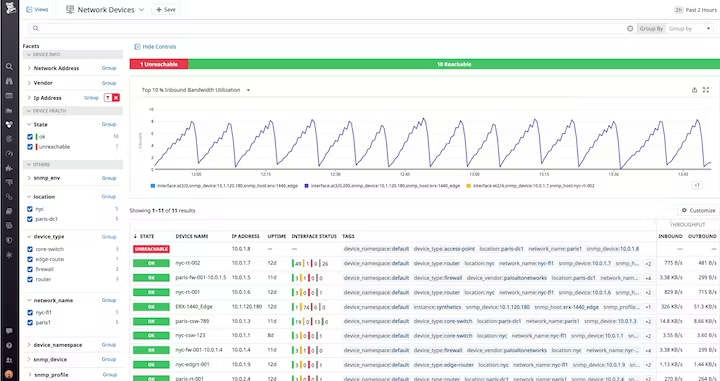Remove the Ip Address filter with red X

point(116,98)
